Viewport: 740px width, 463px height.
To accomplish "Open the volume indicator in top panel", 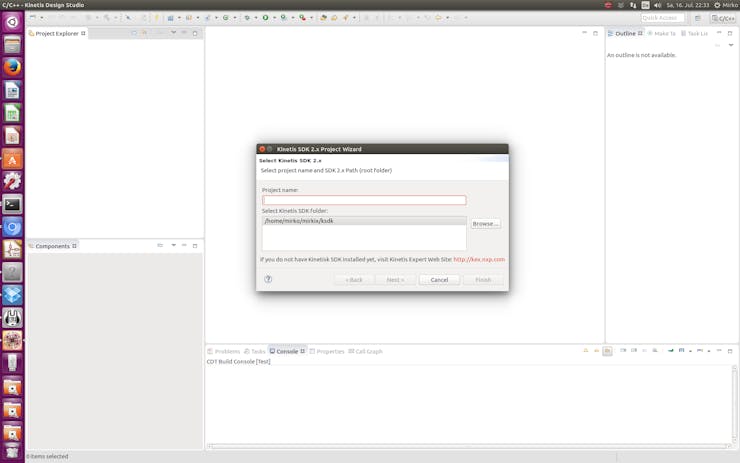I will (658, 5).
